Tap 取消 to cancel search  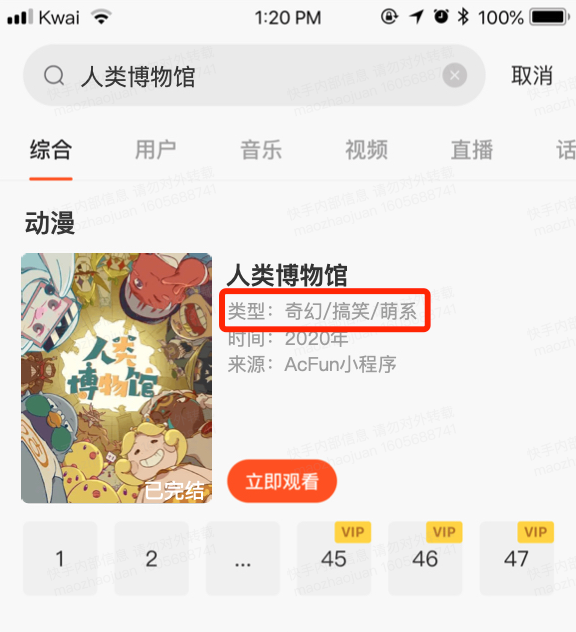[532, 75]
